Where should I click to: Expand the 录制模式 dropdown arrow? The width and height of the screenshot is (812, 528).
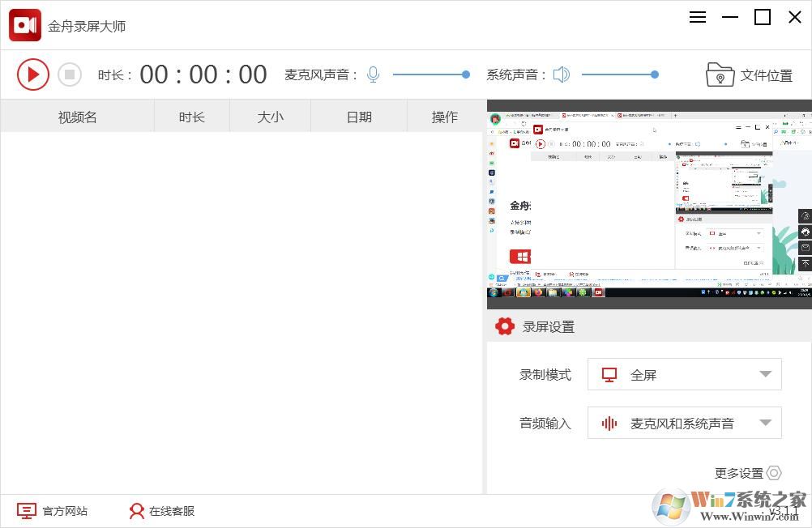[764, 374]
